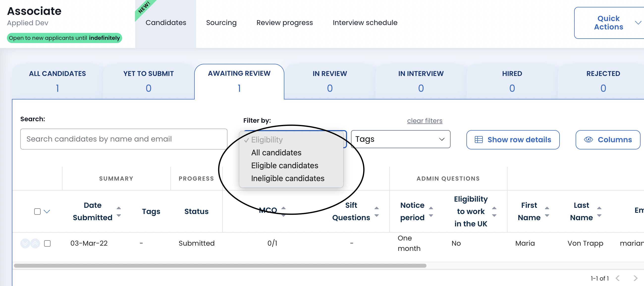Image resolution: width=644 pixels, height=286 pixels.
Task: Choose Ineligible candidates from Eligibility menu
Action: click(x=288, y=178)
